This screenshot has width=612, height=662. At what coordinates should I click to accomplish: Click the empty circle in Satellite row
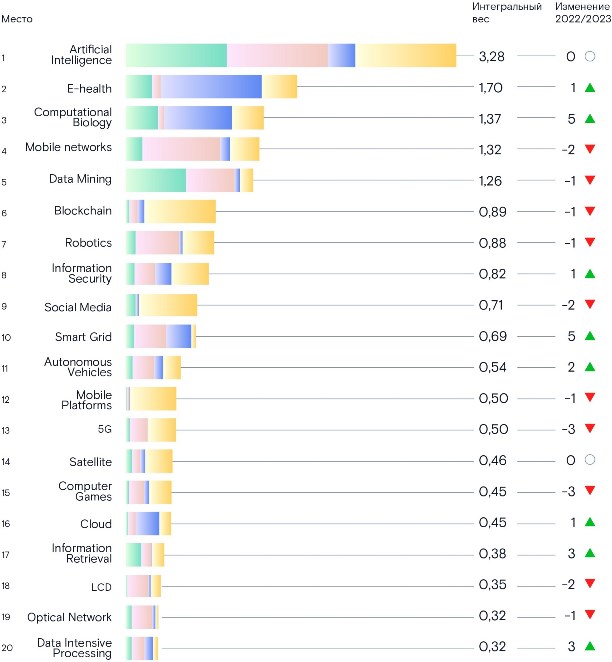(x=590, y=460)
